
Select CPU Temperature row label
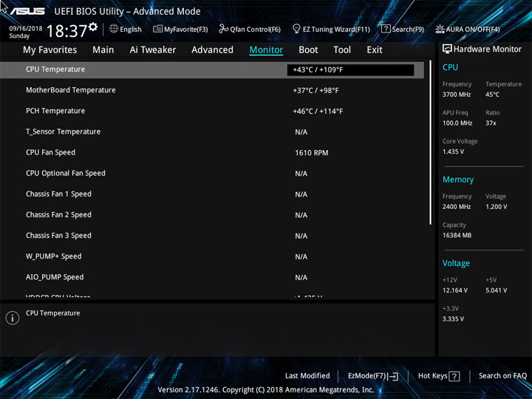55,69
